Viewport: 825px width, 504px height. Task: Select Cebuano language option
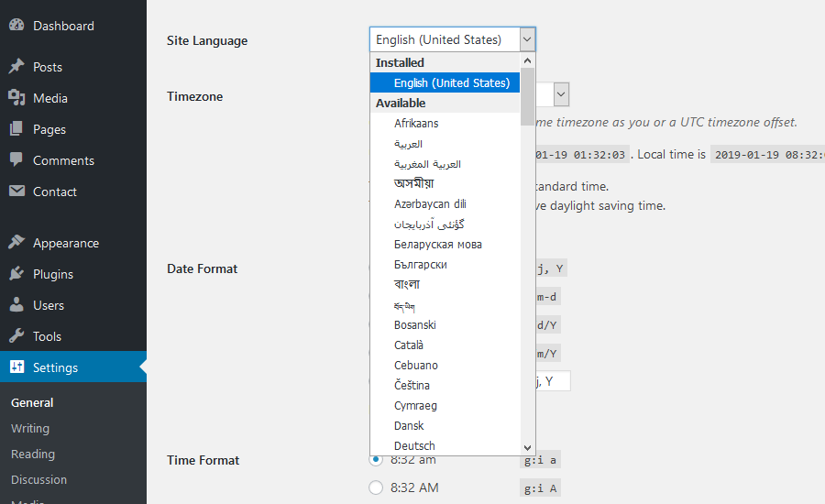click(445, 365)
